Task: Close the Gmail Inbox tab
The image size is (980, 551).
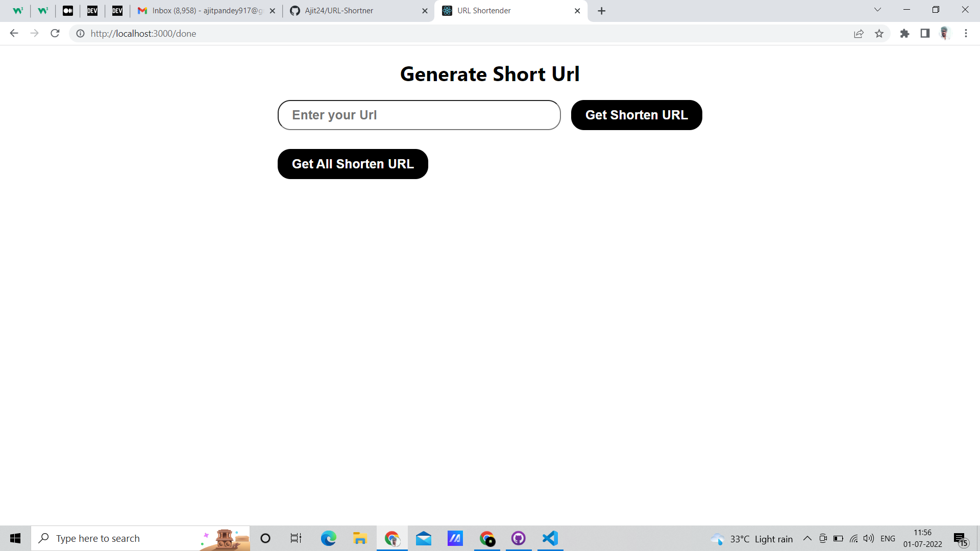Action: (273, 11)
